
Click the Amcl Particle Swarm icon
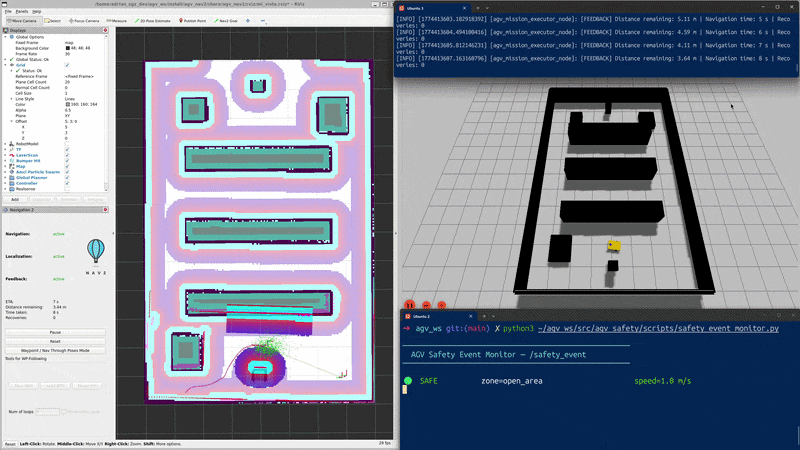coord(12,172)
